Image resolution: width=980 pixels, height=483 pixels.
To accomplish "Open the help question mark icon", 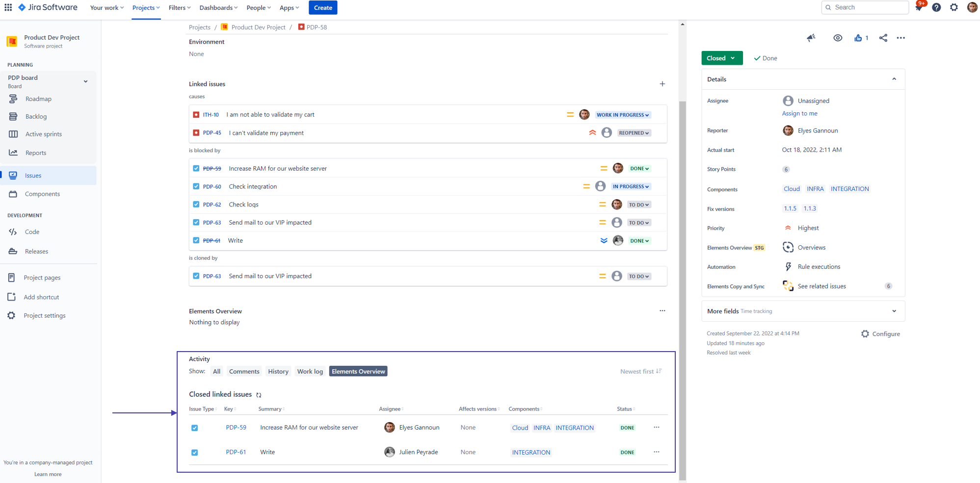I will tap(936, 7).
